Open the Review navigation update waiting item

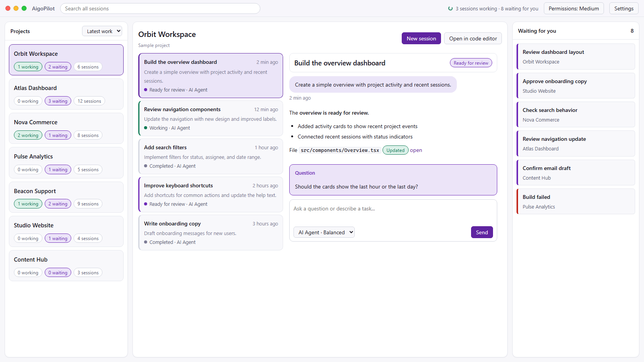[576, 143]
